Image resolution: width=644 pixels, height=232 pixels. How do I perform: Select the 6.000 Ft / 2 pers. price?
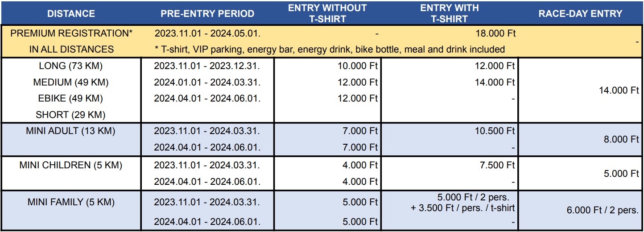tap(603, 210)
